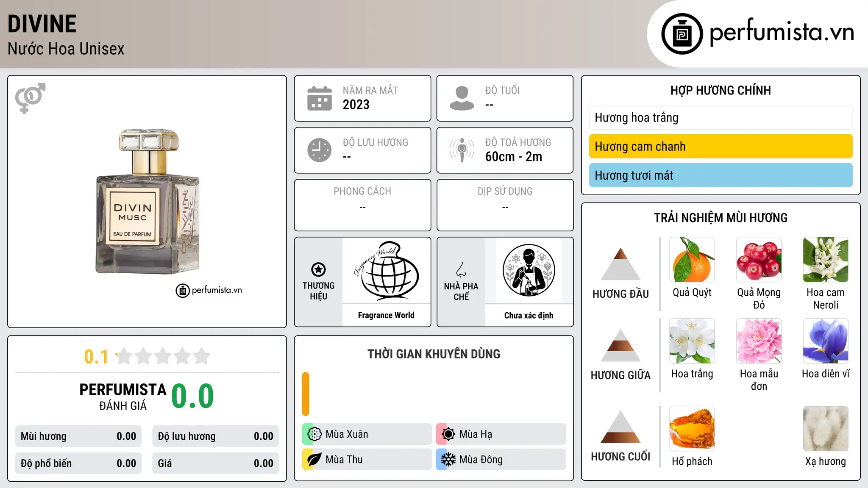The width and height of the screenshot is (868, 488).
Task: Select the blue Hương tươi mát accord bar
Action: point(721,175)
